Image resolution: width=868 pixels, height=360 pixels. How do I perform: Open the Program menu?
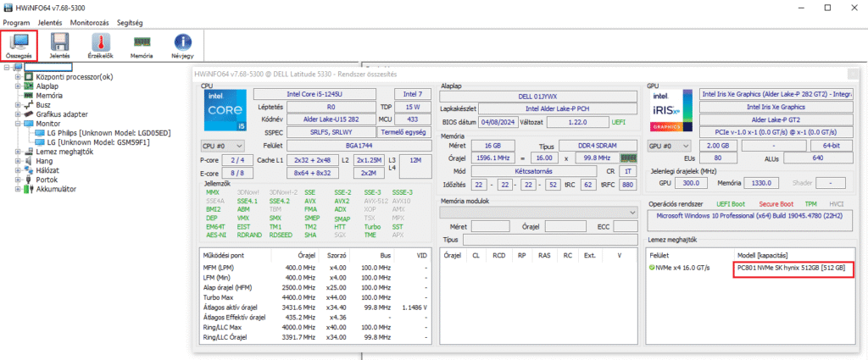tap(17, 21)
